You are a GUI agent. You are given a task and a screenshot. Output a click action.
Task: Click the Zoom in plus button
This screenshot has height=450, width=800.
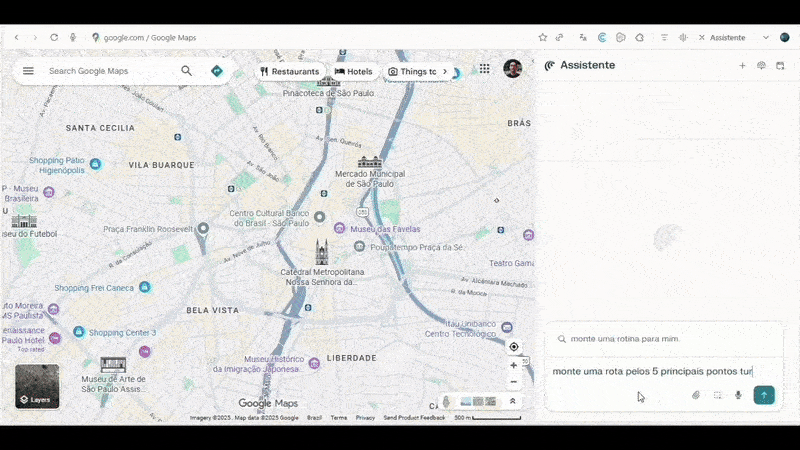click(x=514, y=365)
